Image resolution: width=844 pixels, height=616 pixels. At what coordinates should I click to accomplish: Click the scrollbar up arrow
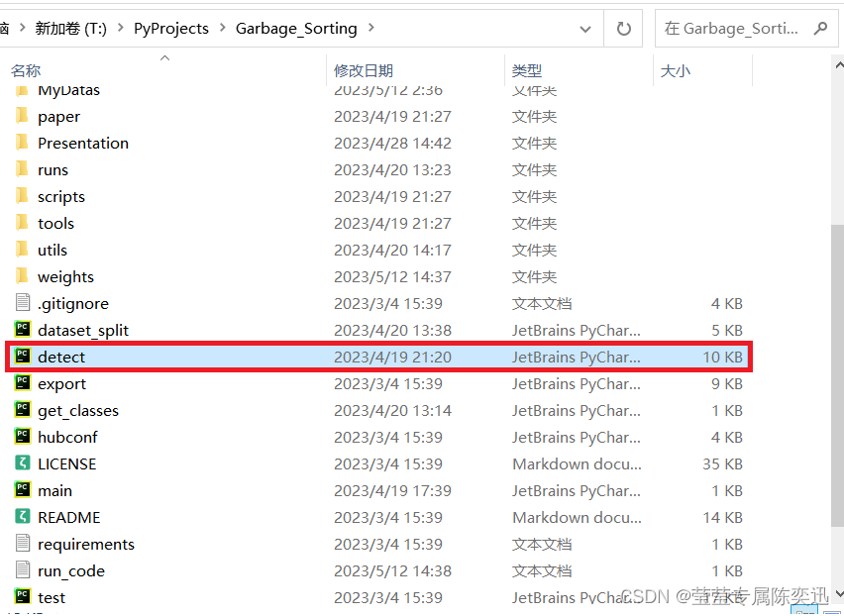839,65
